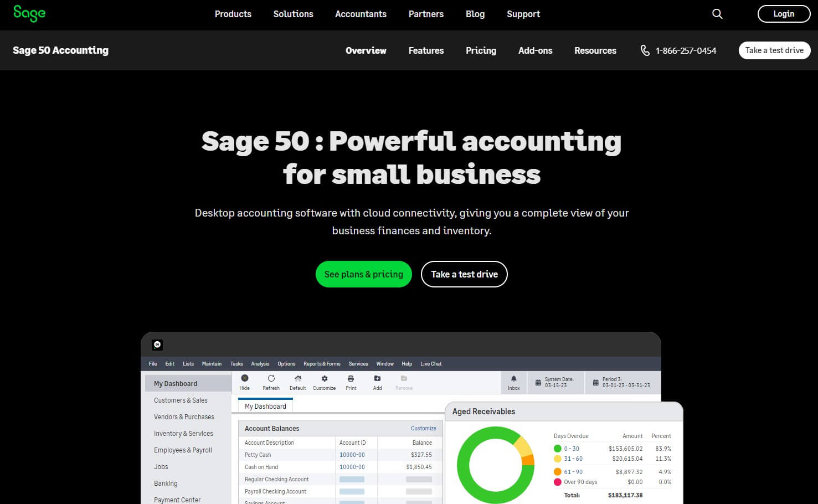Click the phone icon next to 1-866-257-0454

[x=645, y=50]
